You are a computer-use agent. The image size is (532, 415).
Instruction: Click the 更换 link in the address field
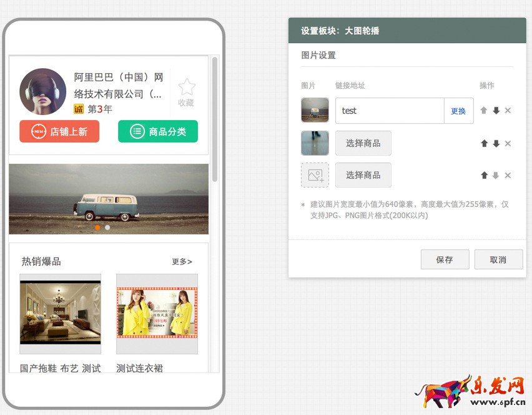(458, 111)
